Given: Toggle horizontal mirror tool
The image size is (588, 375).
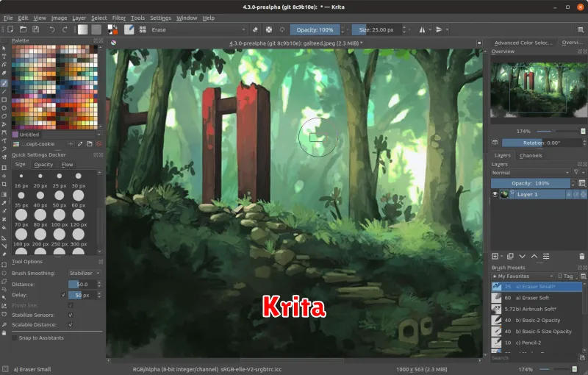Looking at the screenshot, I should click(422, 29).
